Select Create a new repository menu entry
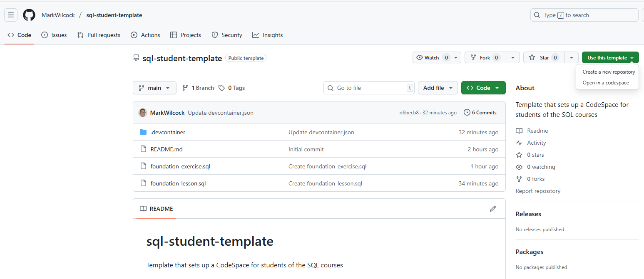This screenshot has width=644, height=279. coord(608,72)
